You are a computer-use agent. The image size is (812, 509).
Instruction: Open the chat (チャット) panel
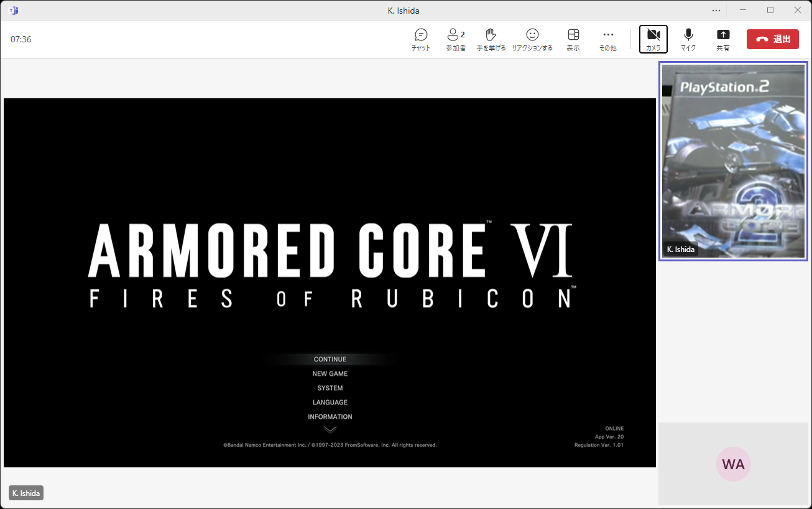coord(421,39)
